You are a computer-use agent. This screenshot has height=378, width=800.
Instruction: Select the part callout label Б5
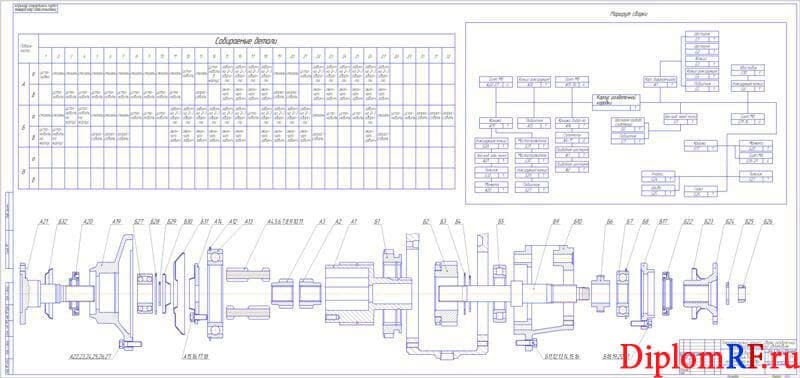pos(501,222)
